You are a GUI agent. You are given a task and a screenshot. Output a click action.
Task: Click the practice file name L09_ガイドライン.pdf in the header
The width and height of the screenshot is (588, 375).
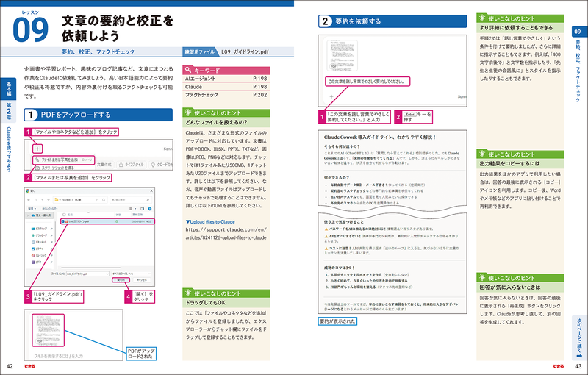(x=245, y=51)
